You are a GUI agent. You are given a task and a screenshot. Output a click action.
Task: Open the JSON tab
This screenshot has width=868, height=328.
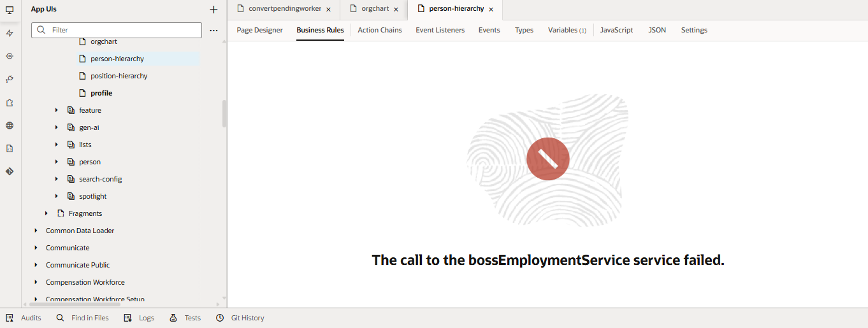(x=657, y=30)
